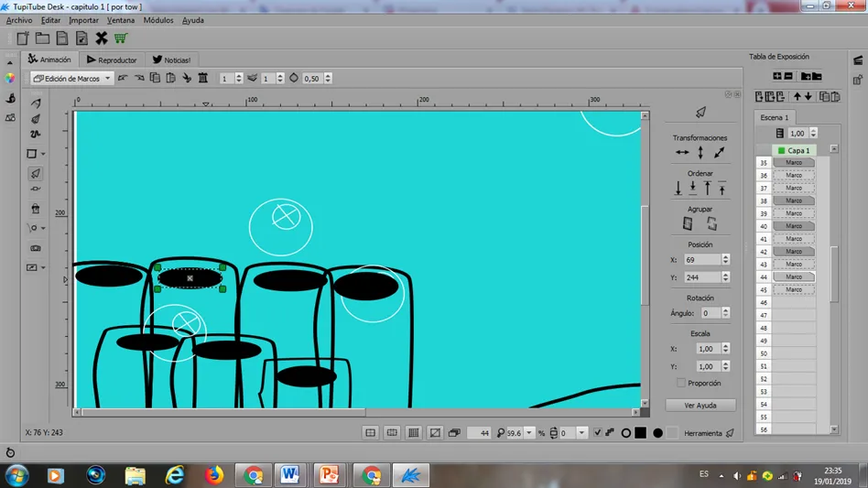Select Marco frame 38 in exposure table
The height and width of the screenshot is (488, 868).
pos(794,201)
